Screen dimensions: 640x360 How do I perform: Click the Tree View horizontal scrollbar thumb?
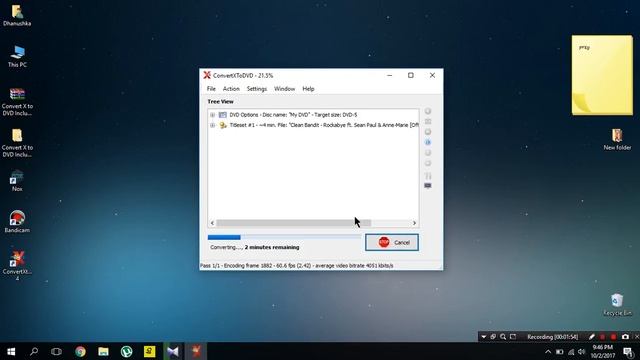click(x=293, y=223)
